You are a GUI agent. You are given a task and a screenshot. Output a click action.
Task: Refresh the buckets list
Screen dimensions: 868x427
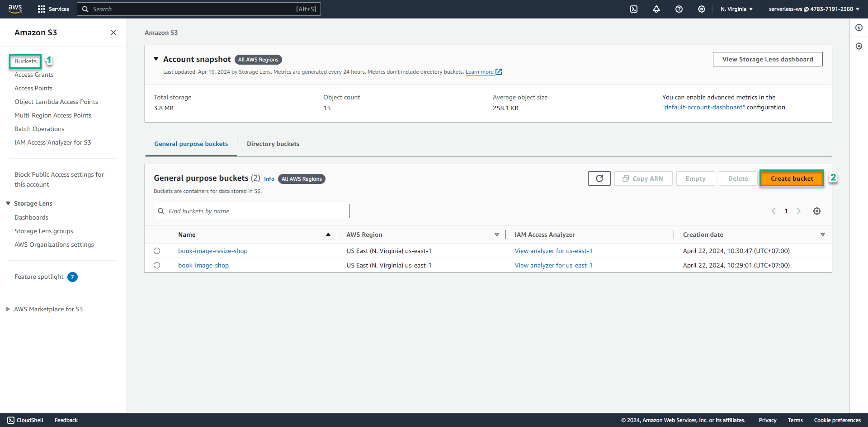click(599, 178)
